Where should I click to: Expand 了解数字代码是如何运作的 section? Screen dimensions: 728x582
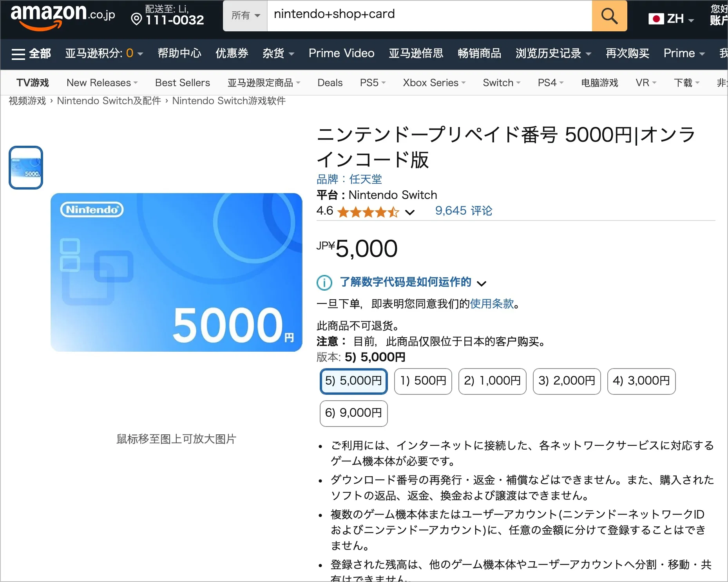(413, 282)
